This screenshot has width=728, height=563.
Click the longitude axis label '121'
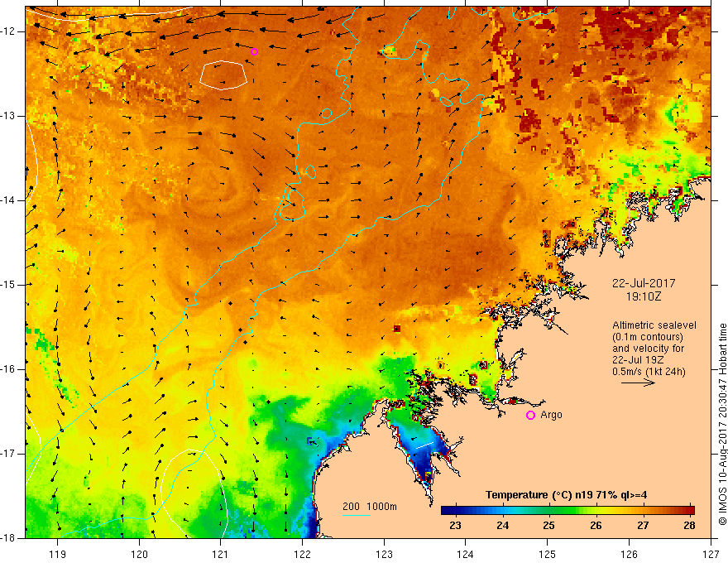point(221,554)
